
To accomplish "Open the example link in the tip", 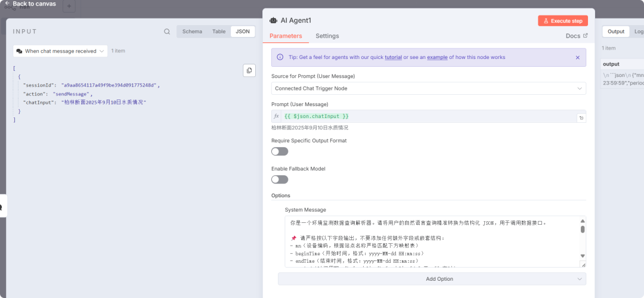I will (437, 57).
